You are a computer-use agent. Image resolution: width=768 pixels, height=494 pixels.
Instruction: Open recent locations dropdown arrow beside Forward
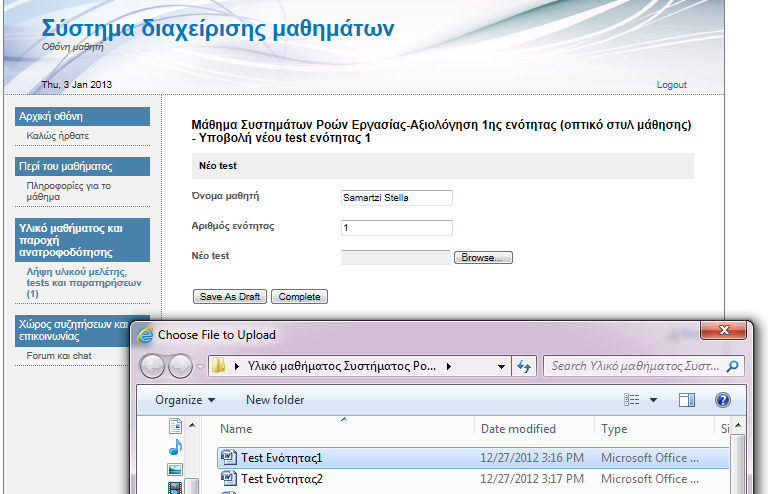pos(200,366)
